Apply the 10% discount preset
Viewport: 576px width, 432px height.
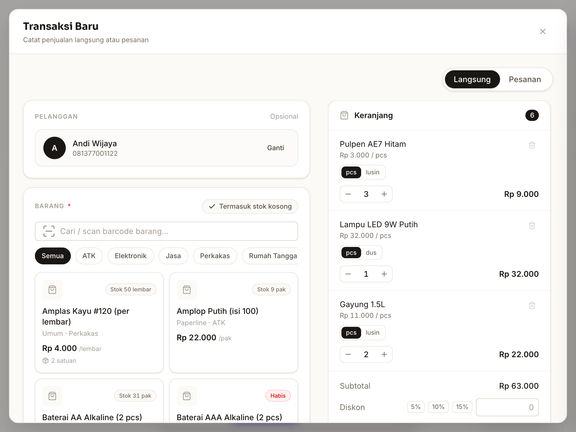pyautogui.click(x=438, y=407)
